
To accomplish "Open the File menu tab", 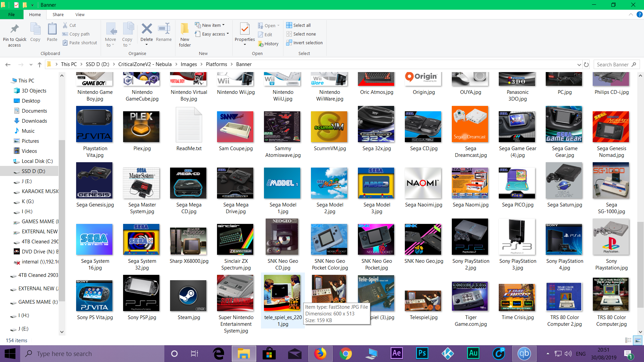I will 12,14.
